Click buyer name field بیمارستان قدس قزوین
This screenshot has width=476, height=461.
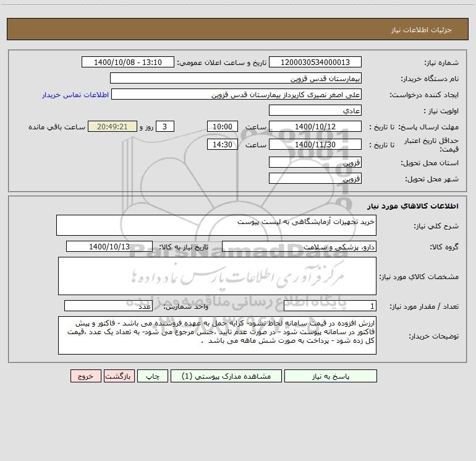click(236, 78)
